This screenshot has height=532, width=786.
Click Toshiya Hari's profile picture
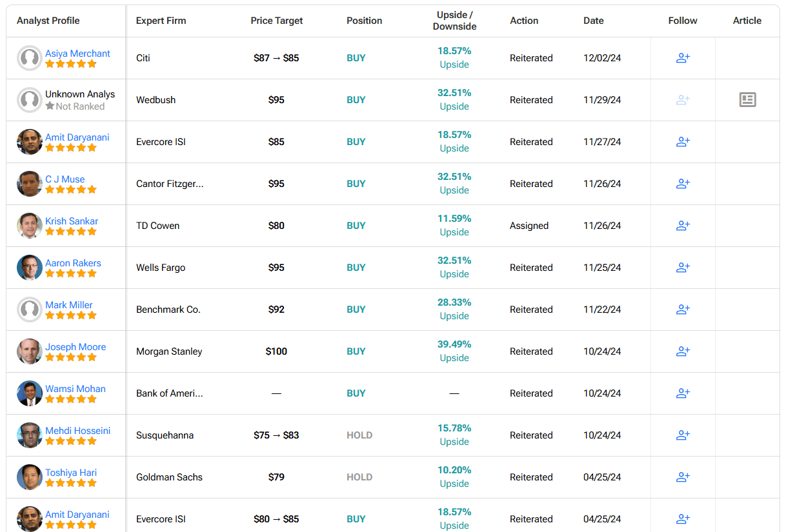click(x=30, y=477)
